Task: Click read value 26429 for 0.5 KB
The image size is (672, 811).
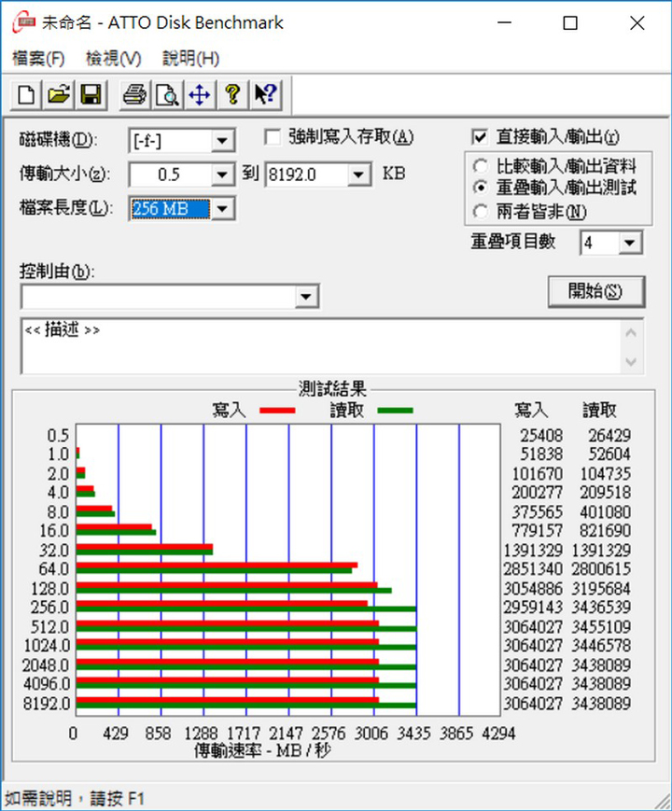Action: click(x=609, y=436)
